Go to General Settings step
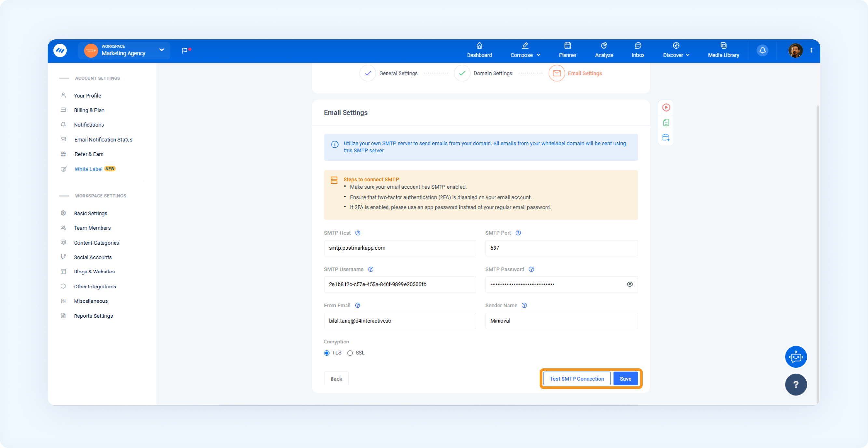Viewport: 868px width, 448px height. 398,73
